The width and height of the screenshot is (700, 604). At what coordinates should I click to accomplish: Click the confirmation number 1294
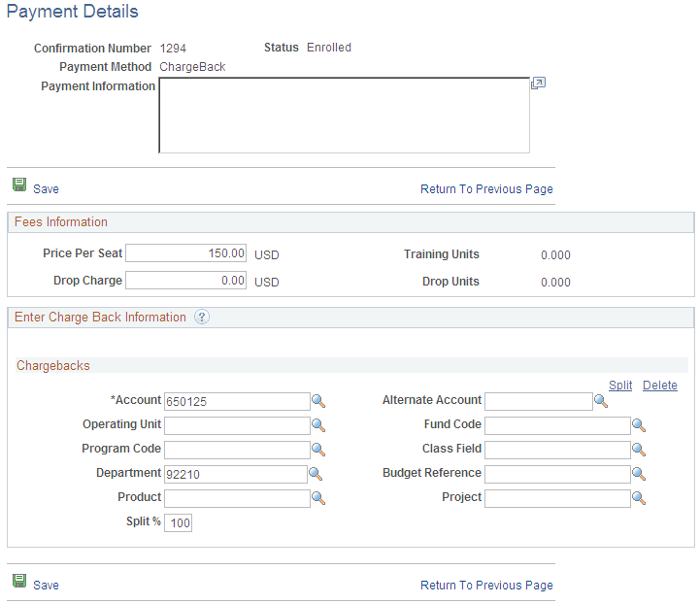[x=173, y=49]
